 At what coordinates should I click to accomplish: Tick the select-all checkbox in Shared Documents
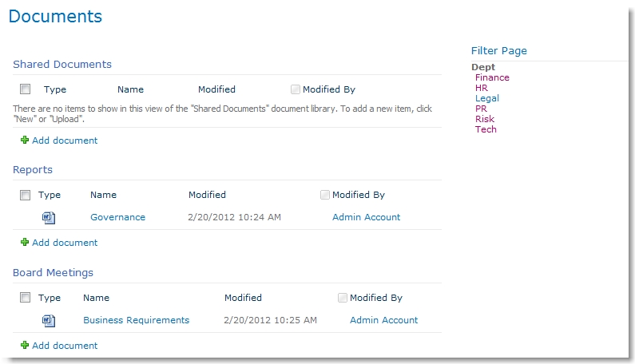coord(26,89)
